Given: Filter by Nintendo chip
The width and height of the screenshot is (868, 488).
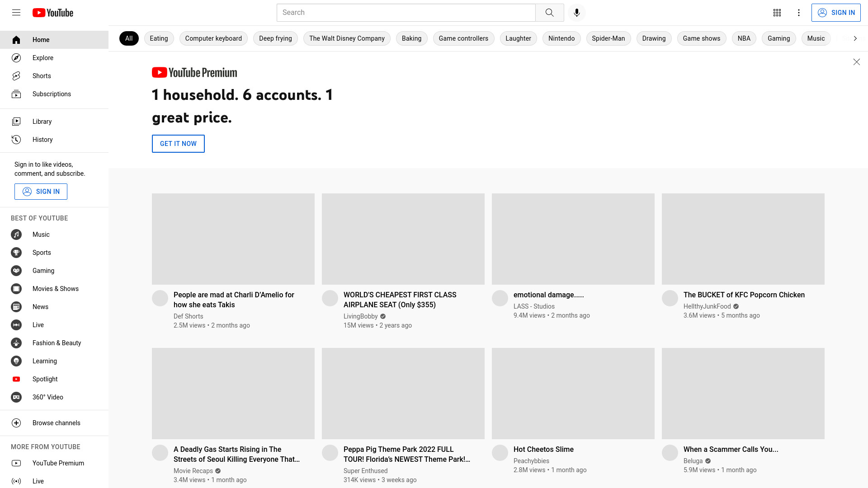Looking at the screenshot, I should (561, 38).
